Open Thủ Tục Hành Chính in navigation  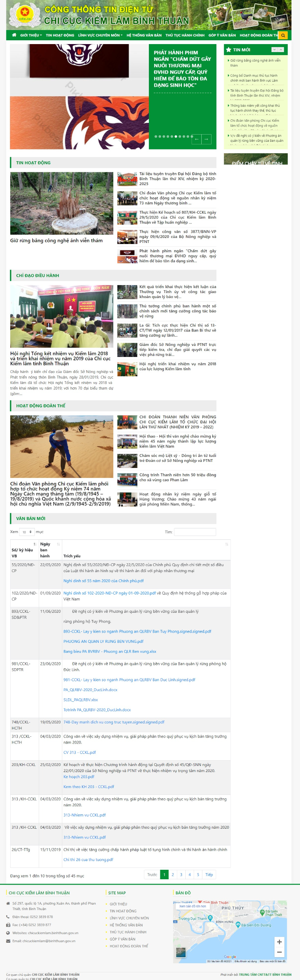point(185,35)
